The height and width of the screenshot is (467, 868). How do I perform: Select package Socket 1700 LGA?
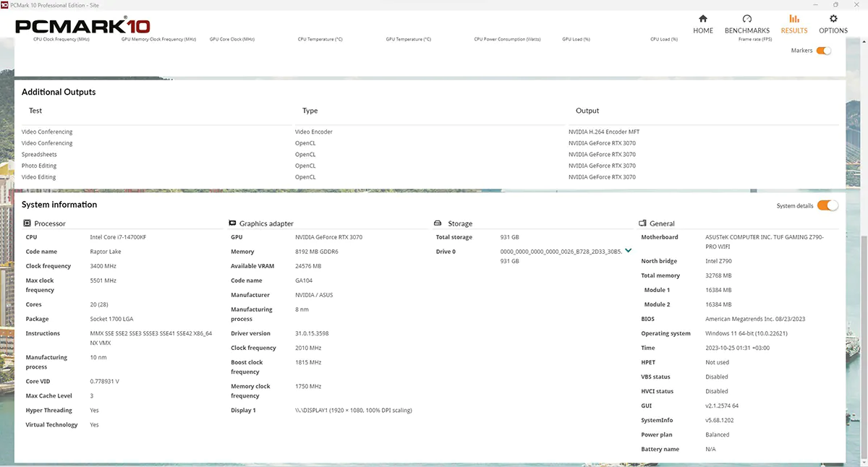(x=111, y=319)
